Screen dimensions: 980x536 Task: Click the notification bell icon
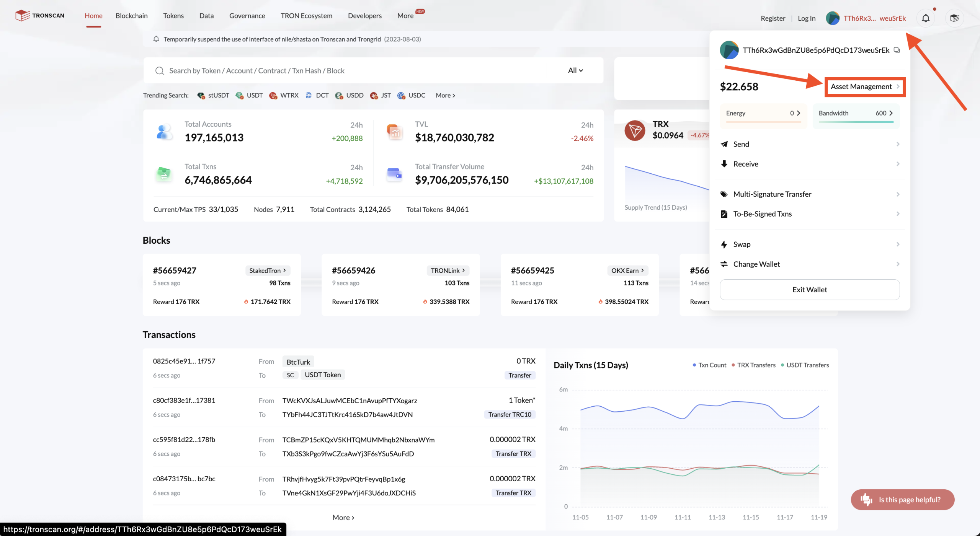[925, 18]
